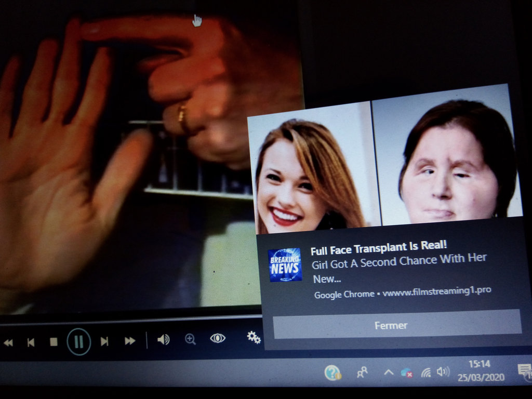Click the Breaking News notification icon
Viewport: 532px width, 399px height.
pyautogui.click(x=285, y=264)
